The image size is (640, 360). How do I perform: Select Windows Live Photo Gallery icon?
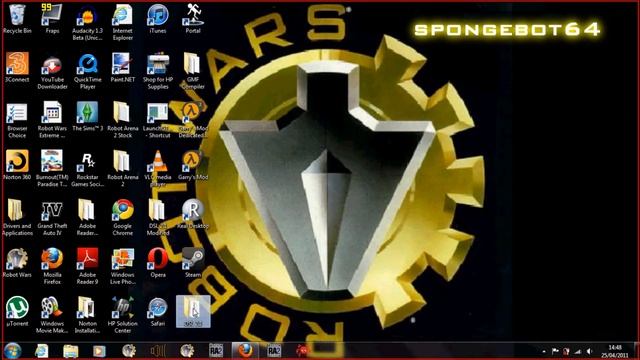(122, 267)
